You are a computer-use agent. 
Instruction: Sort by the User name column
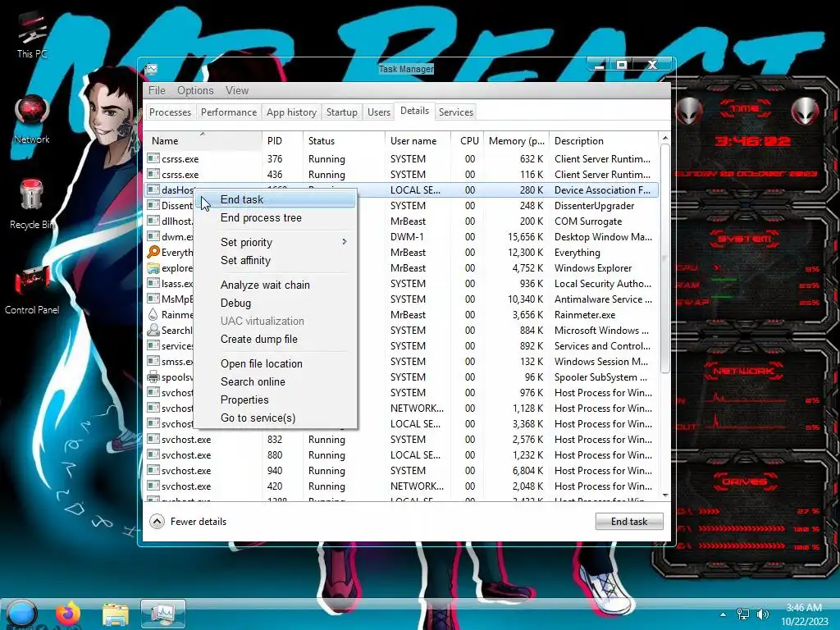(418, 140)
